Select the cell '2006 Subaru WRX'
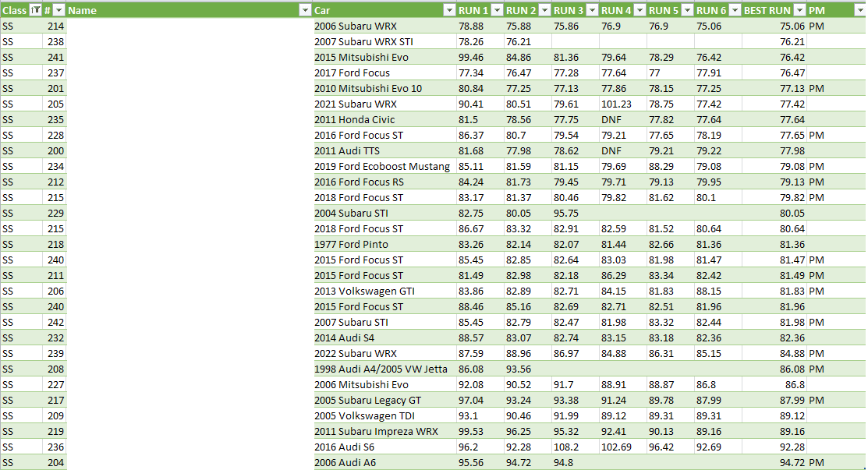Image resolution: width=868 pixels, height=470 pixels. (x=384, y=26)
